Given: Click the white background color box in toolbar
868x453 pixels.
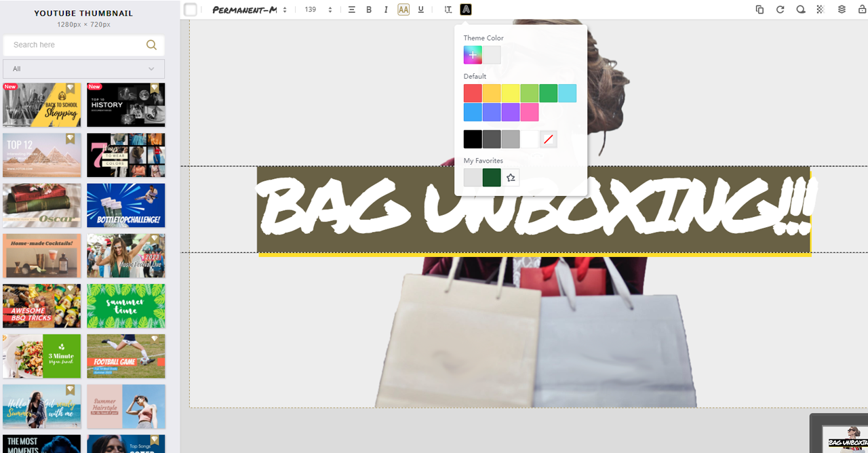Looking at the screenshot, I should coord(191,9).
